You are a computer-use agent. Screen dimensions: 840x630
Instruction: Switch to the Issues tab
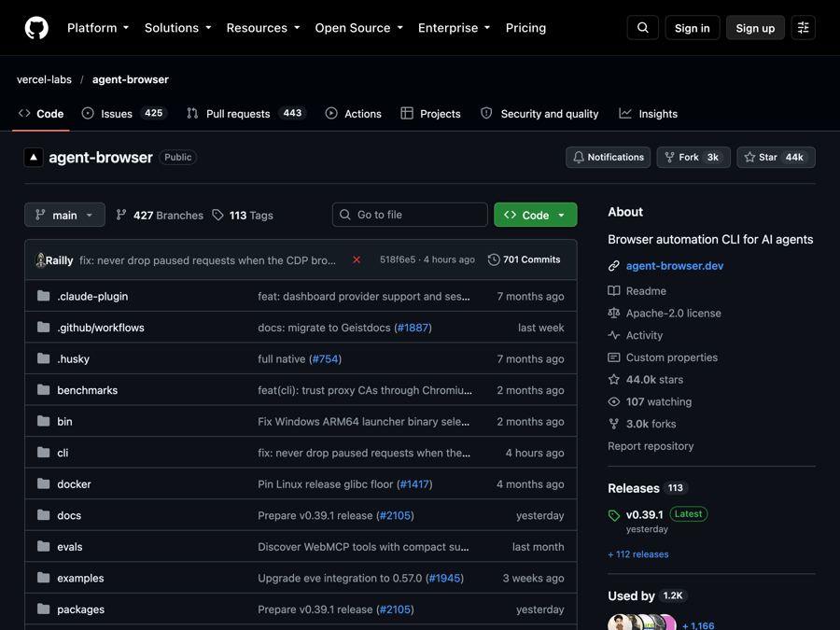[125, 114]
